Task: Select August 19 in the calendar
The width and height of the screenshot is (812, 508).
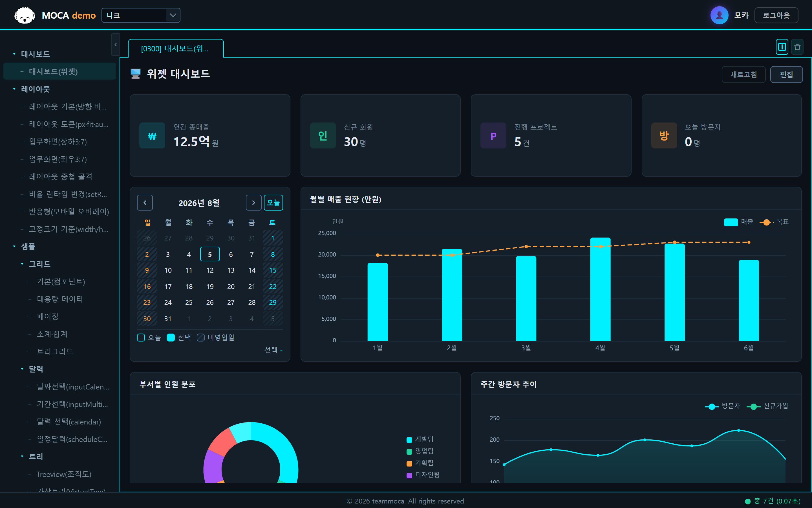Action: point(210,286)
